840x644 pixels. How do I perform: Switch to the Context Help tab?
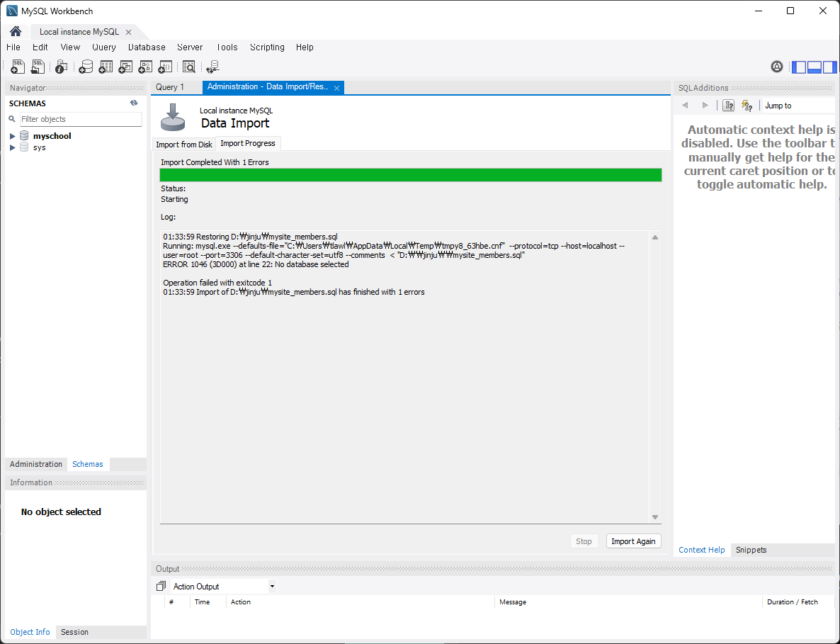pyautogui.click(x=702, y=550)
